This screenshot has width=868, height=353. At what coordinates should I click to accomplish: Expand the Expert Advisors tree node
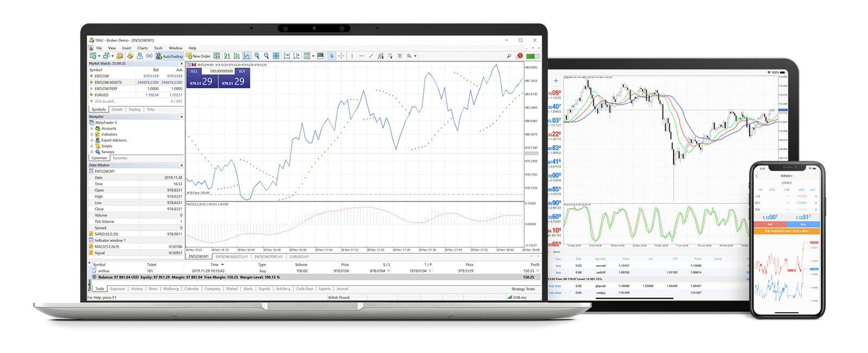tap(92, 140)
